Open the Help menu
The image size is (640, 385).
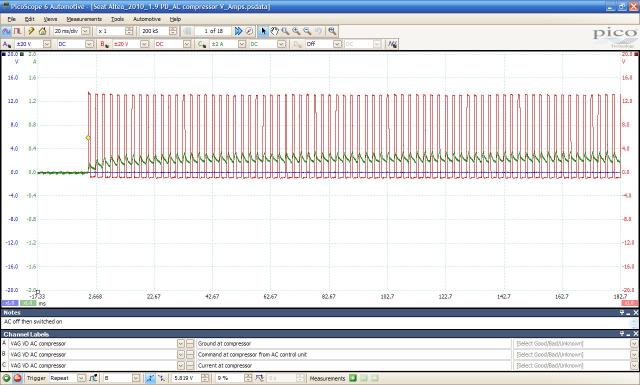tap(175, 19)
